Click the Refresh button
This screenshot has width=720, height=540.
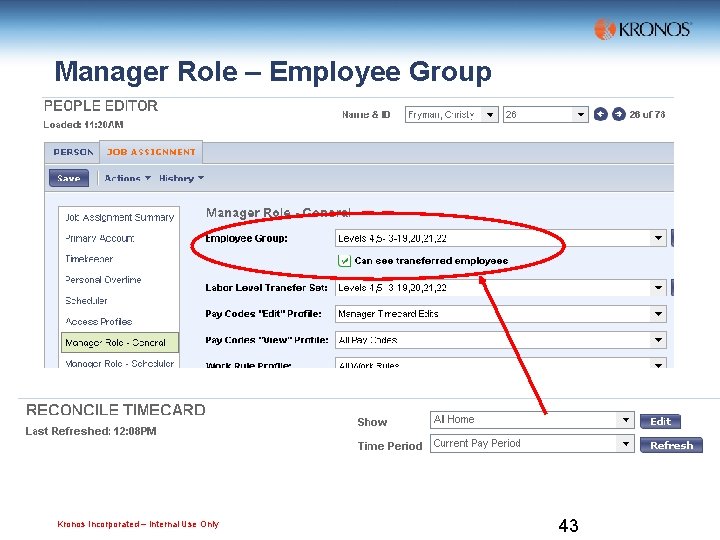pyautogui.click(x=671, y=445)
